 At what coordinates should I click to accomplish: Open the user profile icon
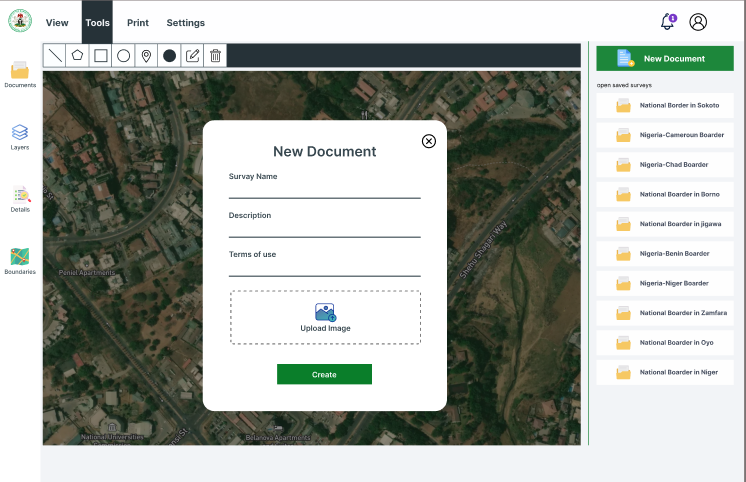click(698, 22)
